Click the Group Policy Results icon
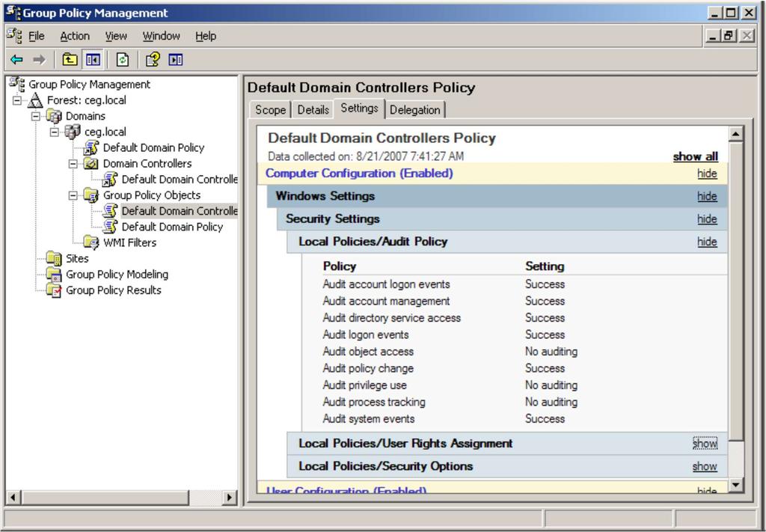766x532 pixels. (x=54, y=290)
